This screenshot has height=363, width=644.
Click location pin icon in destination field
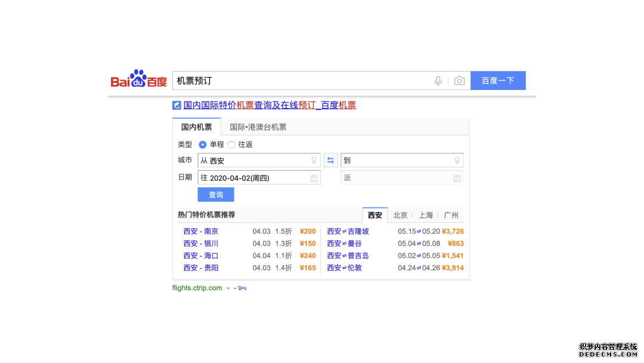coord(457,160)
